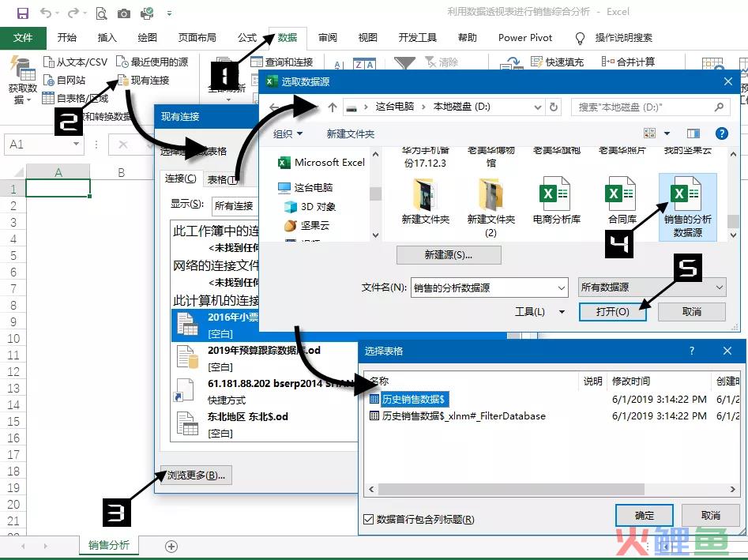Select 2019年预算跟踪数据库 connection entry
748x560 pixels.
pyautogui.click(x=264, y=359)
